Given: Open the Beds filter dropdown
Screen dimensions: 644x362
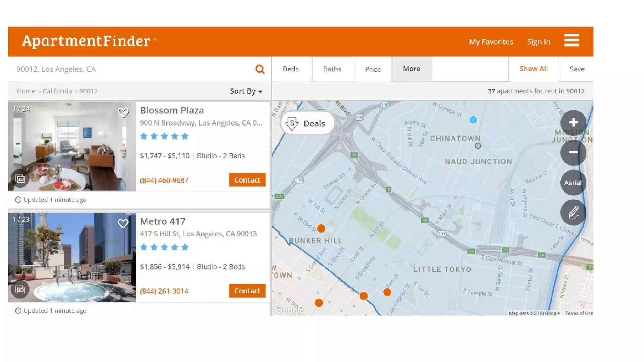Looking at the screenshot, I should [291, 69].
